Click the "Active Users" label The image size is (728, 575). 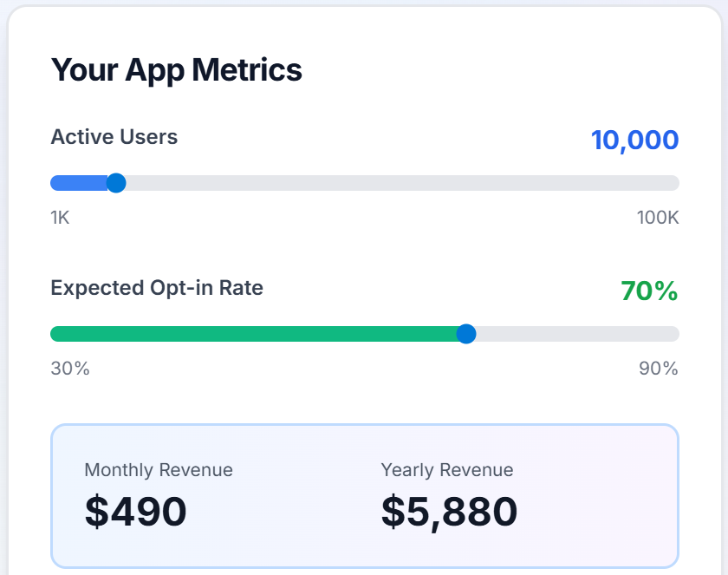114,137
